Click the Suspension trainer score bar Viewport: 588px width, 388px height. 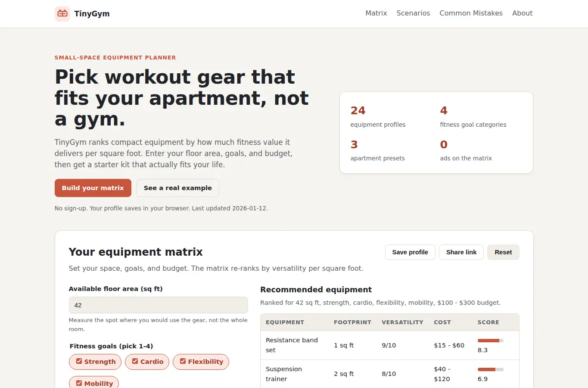click(491, 369)
